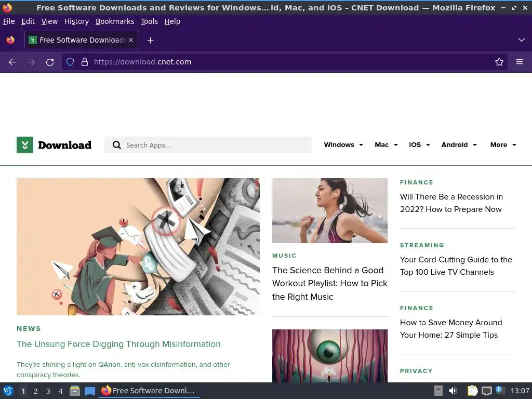Expand the Mac dropdown menu
Image resolution: width=532 pixels, height=399 pixels.
386,145
